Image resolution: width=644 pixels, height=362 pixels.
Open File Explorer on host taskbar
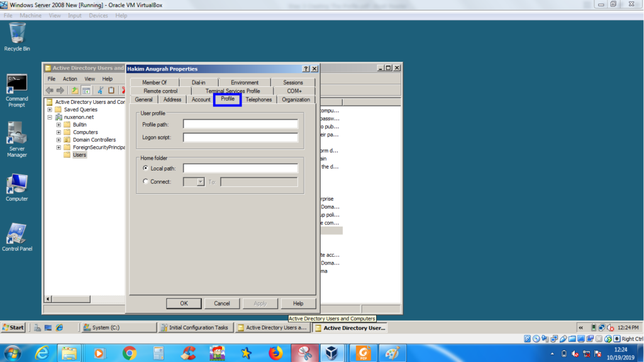point(69,353)
